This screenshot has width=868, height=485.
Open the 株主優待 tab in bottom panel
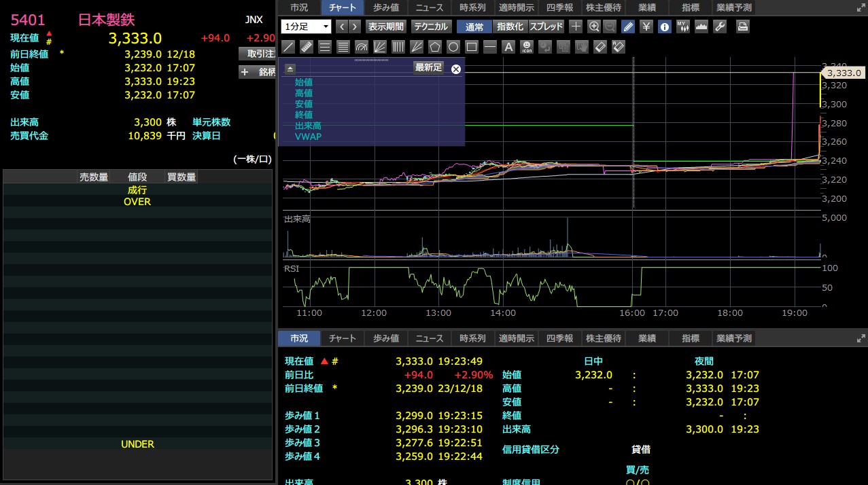(604, 338)
